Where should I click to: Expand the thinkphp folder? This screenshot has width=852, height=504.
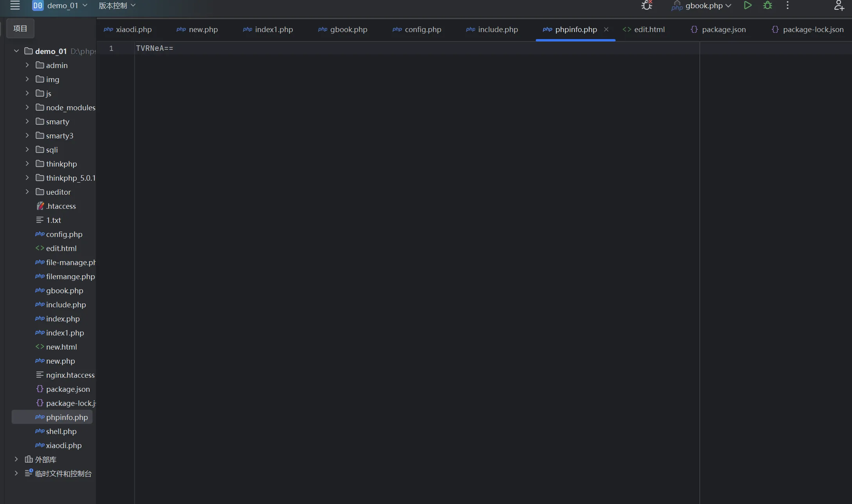tap(27, 164)
